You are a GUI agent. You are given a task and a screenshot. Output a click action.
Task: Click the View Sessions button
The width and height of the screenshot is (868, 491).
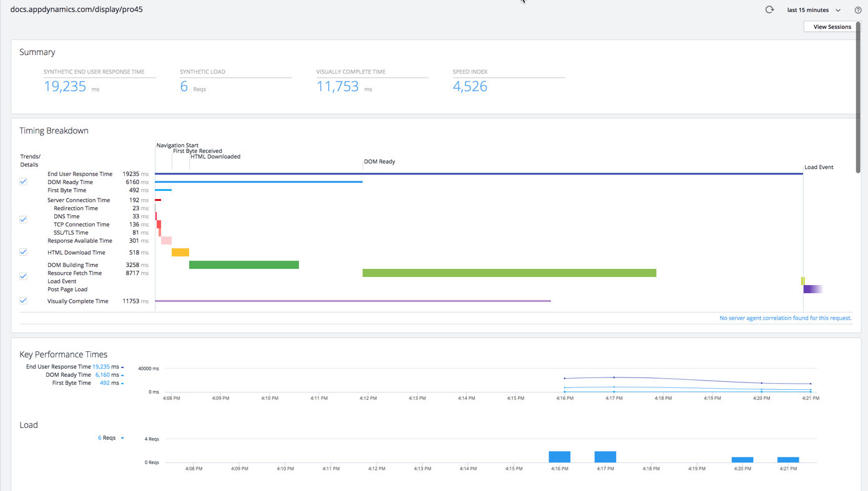[832, 27]
